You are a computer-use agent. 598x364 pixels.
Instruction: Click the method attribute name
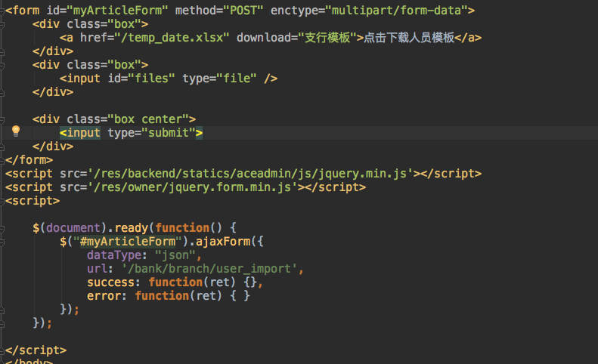click(x=195, y=11)
